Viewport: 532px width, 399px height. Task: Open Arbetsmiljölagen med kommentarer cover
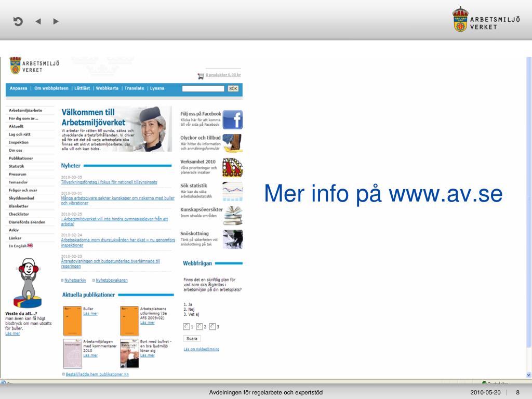[x=72, y=353]
